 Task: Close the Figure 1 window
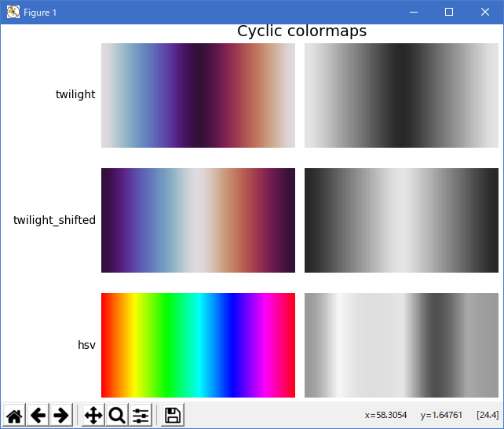pyautogui.click(x=485, y=13)
